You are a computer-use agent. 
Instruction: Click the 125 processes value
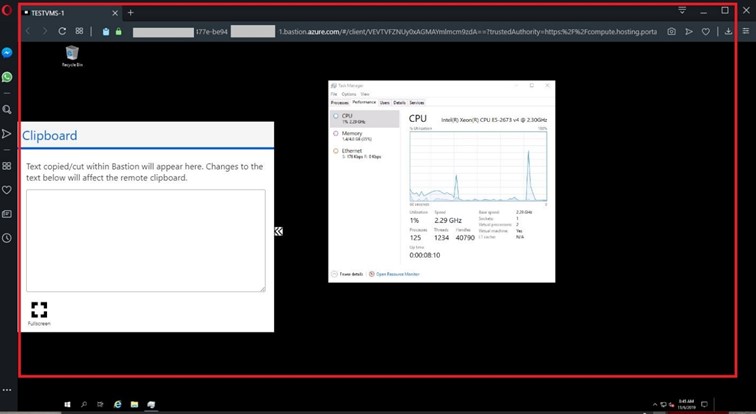click(x=415, y=238)
